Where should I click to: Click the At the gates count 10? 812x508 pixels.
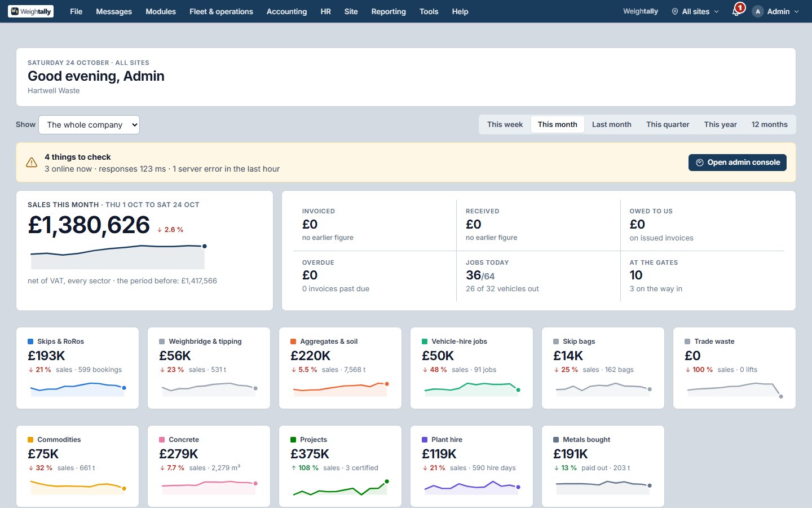pyautogui.click(x=636, y=275)
